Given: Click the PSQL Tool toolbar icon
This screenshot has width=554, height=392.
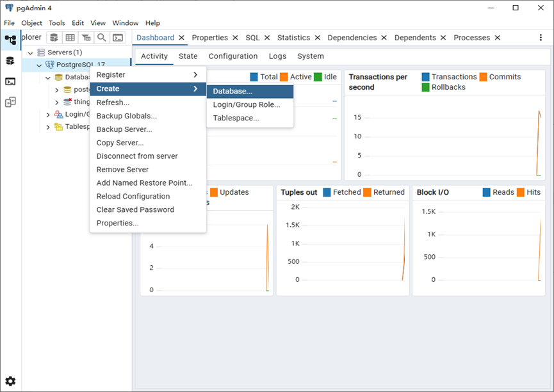Looking at the screenshot, I should click(118, 37).
